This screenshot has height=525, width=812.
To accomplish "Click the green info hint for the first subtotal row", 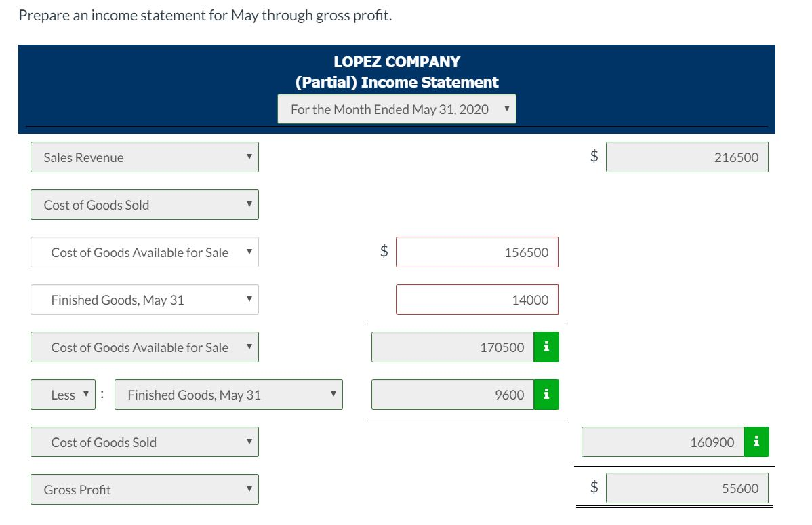I will click(546, 347).
